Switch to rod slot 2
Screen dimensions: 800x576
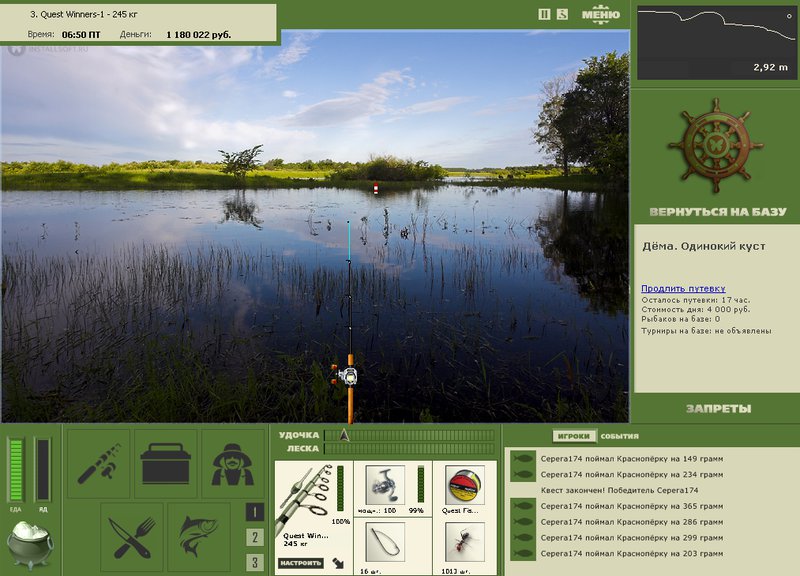(x=255, y=537)
